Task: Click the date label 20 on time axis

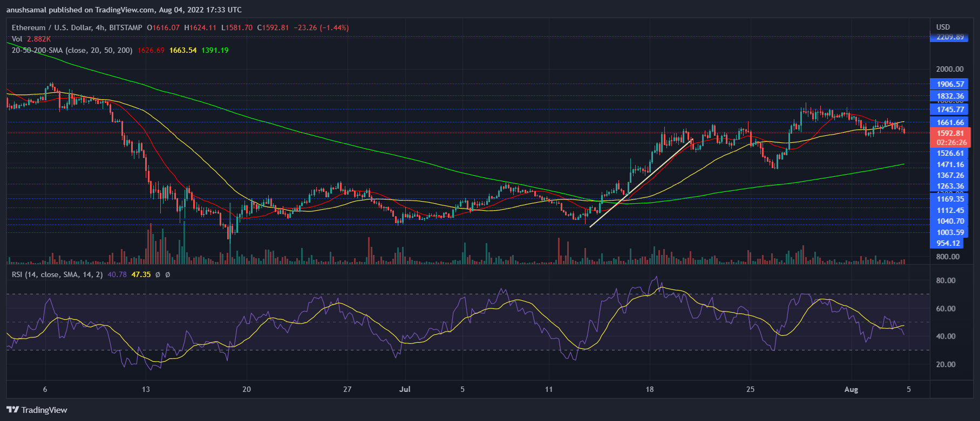Action: [247, 389]
